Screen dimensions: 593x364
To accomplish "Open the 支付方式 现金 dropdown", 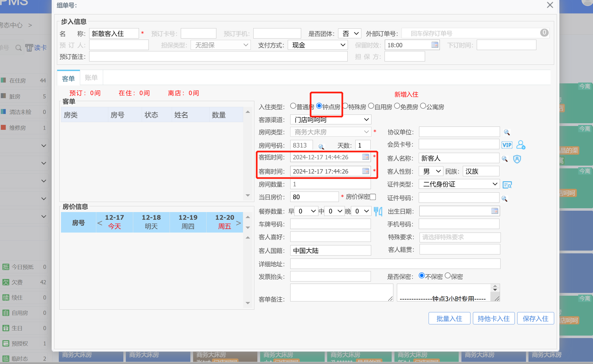I will pos(318,45).
